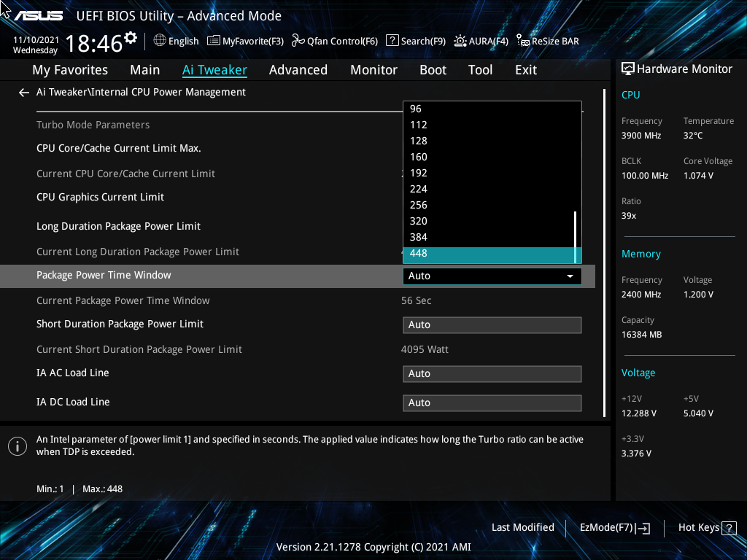Open Qfan Control(F6)

pos(334,41)
